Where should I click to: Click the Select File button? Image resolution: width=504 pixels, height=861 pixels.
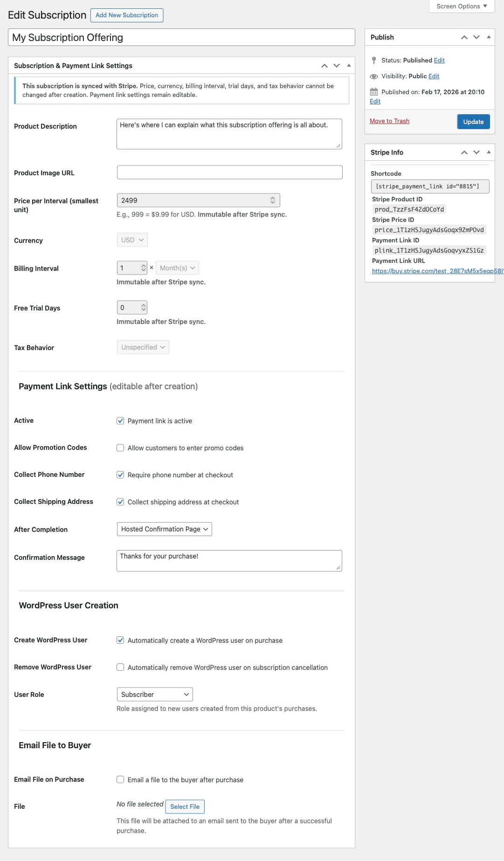click(x=185, y=806)
